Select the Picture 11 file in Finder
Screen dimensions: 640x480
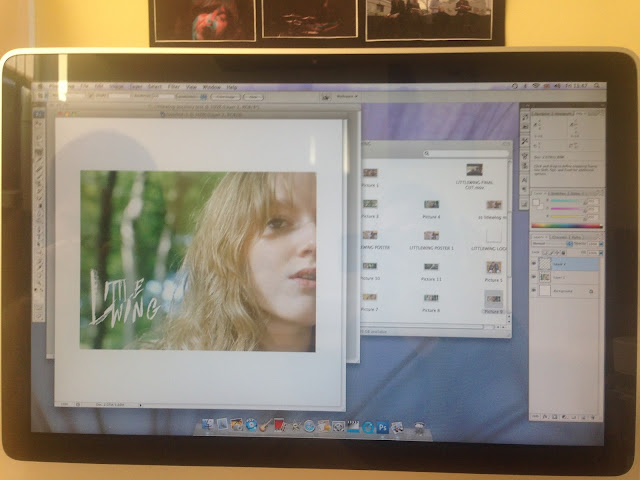[x=431, y=272]
